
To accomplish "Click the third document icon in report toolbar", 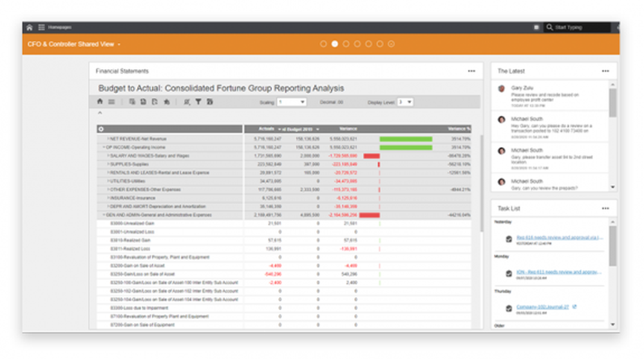I will coord(155,102).
